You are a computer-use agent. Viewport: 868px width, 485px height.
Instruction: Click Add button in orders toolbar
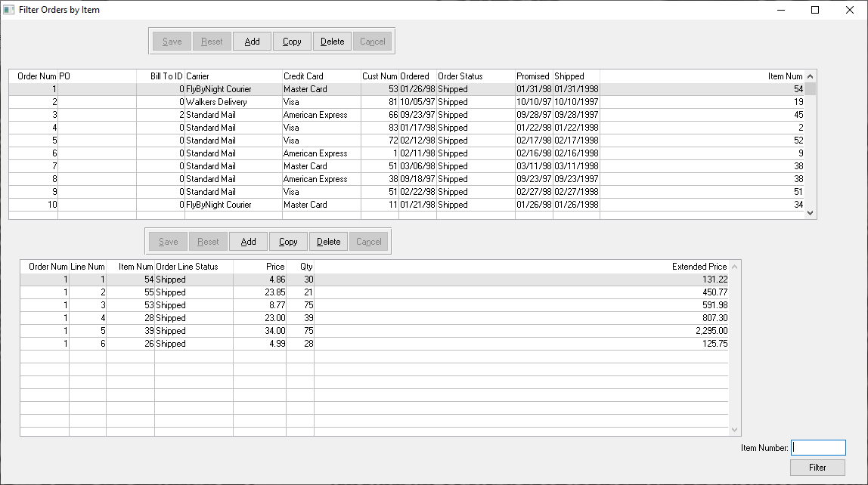tap(252, 42)
